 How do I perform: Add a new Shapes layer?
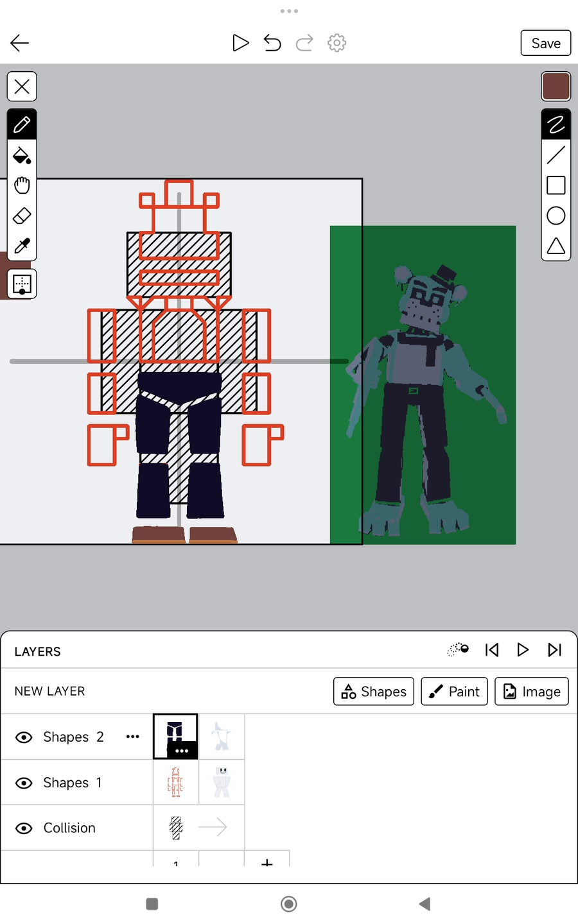374,691
